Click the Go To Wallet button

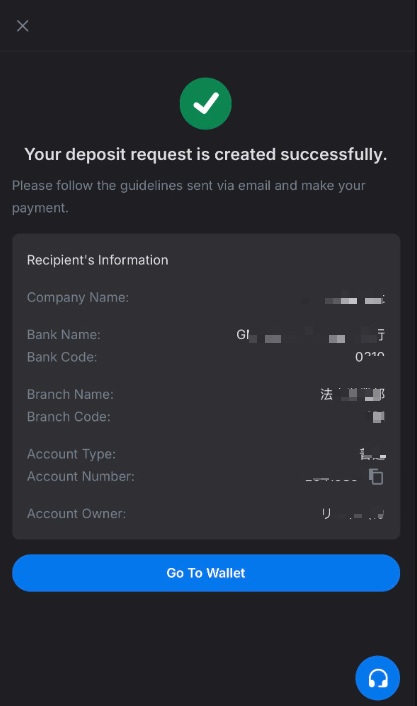pyautogui.click(x=206, y=573)
